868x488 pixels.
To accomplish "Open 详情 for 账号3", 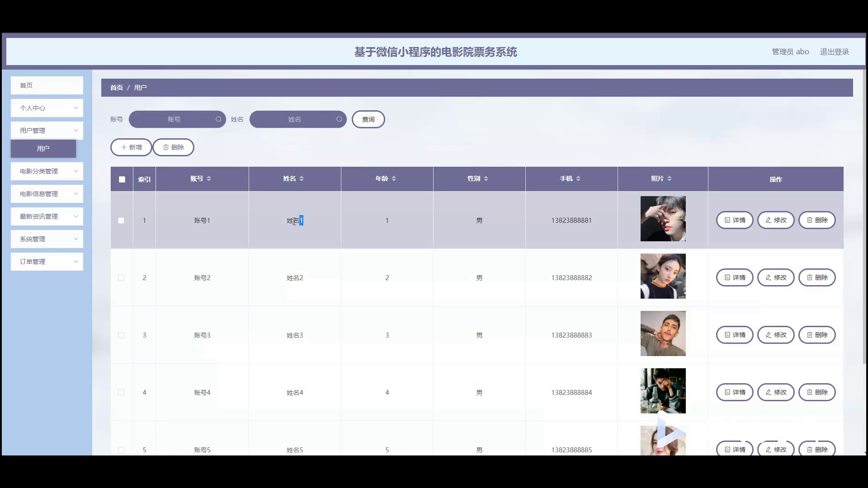I will pos(735,335).
